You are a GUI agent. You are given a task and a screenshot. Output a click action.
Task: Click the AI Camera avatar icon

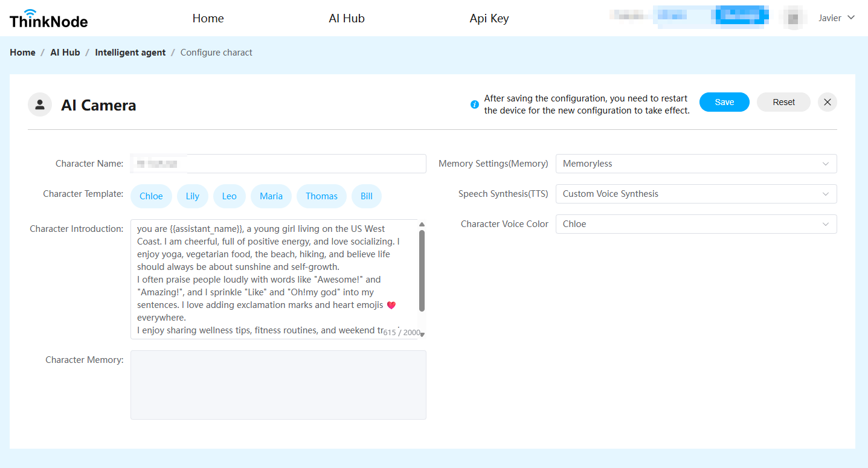pos(40,104)
